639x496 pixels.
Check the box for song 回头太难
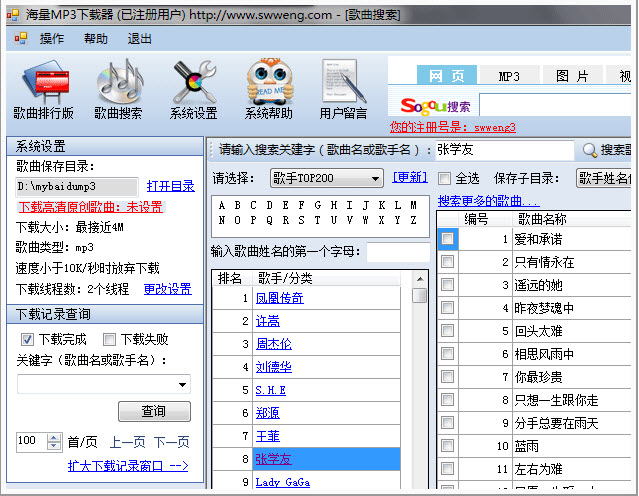tap(447, 331)
